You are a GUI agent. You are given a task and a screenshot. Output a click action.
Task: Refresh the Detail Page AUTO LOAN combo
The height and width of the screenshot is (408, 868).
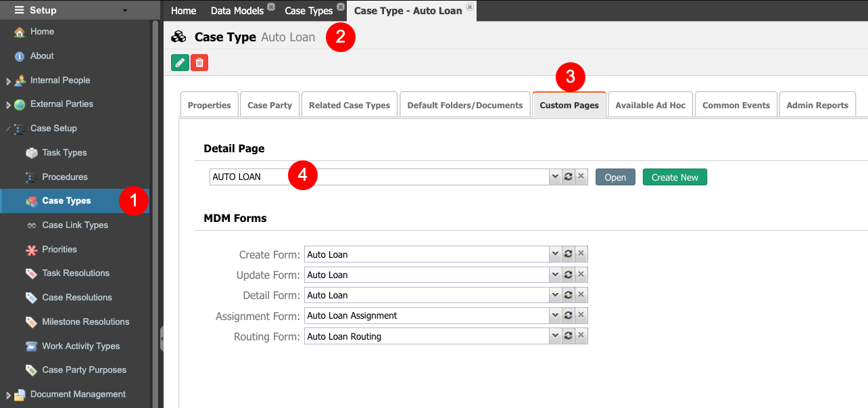pos(568,177)
